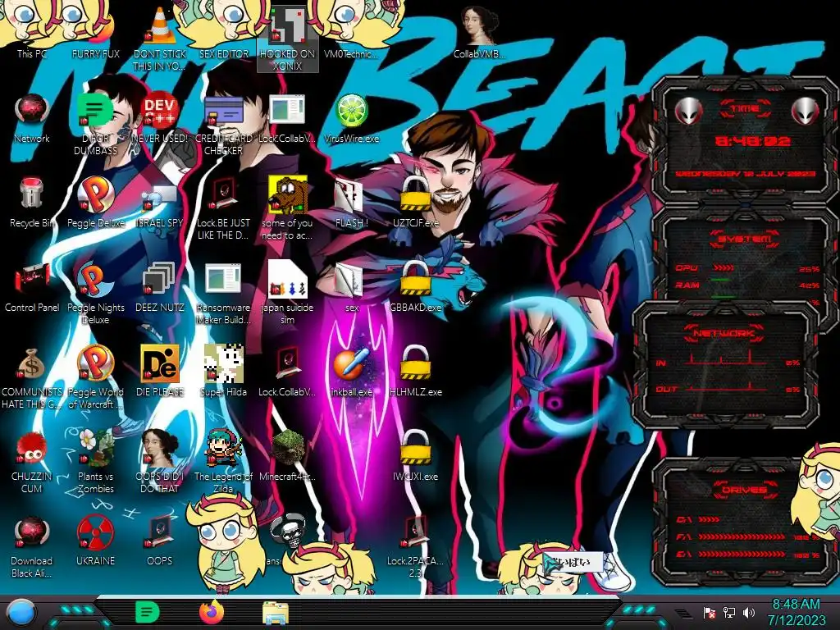Open the Network desktop icon
The height and width of the screenshot is (630, 840).
(x=32, y=118)
